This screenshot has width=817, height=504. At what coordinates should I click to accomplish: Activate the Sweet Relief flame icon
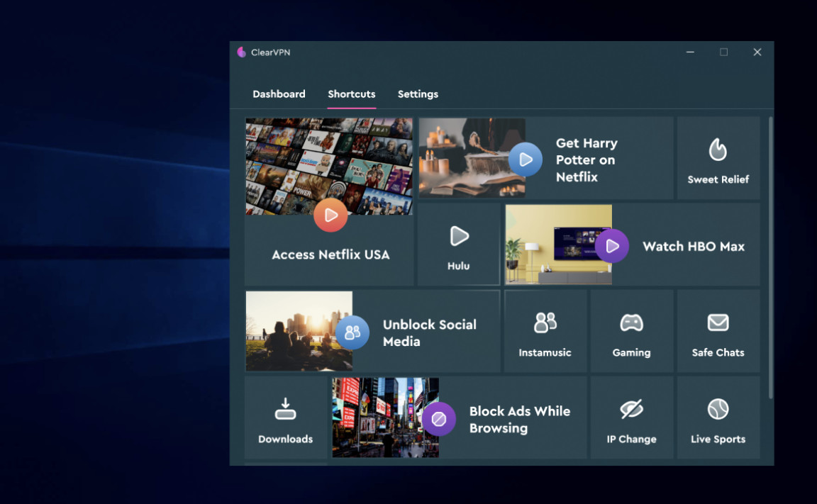(x=718, y=150)
